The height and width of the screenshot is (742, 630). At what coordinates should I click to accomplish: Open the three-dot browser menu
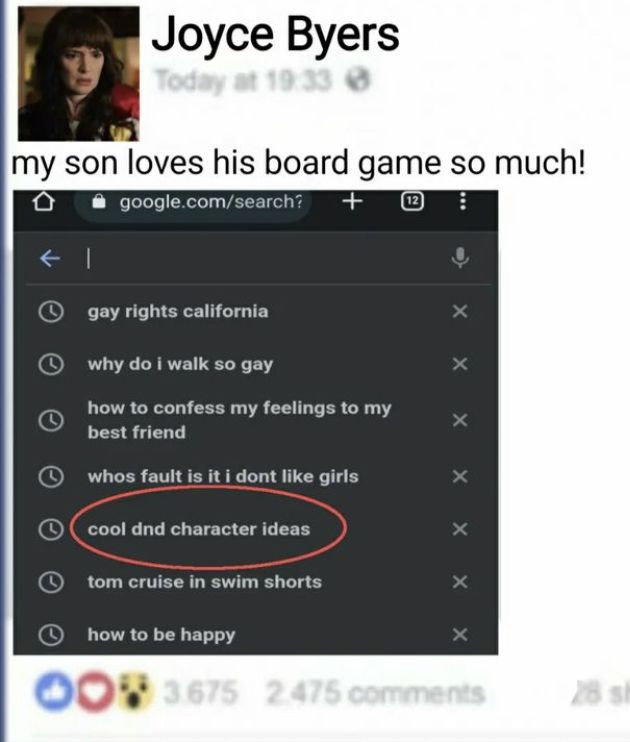[x=463, y=202]
